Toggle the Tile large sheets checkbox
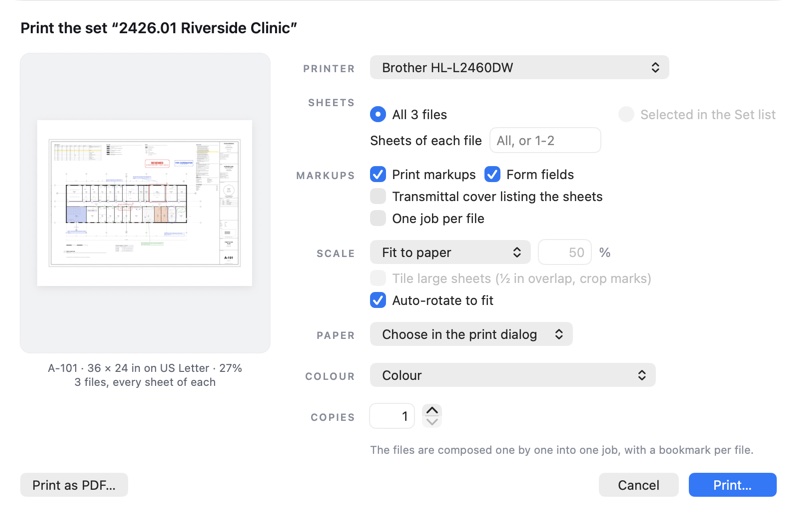This screenshot has width=797, height=515. [378, 278]
